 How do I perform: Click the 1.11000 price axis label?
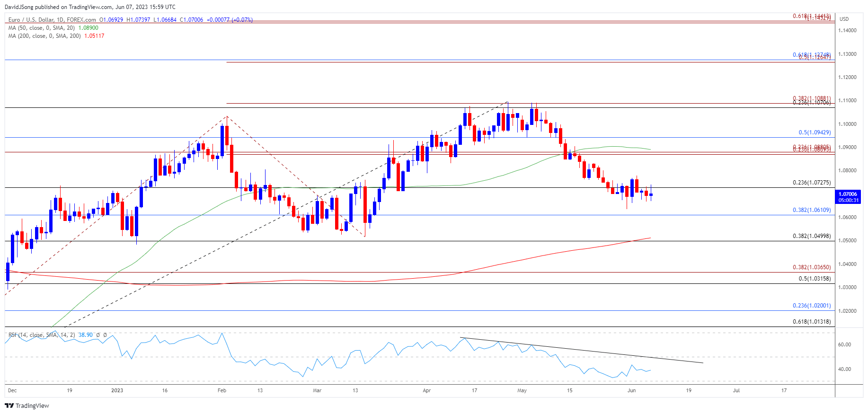tap(847, 100)
